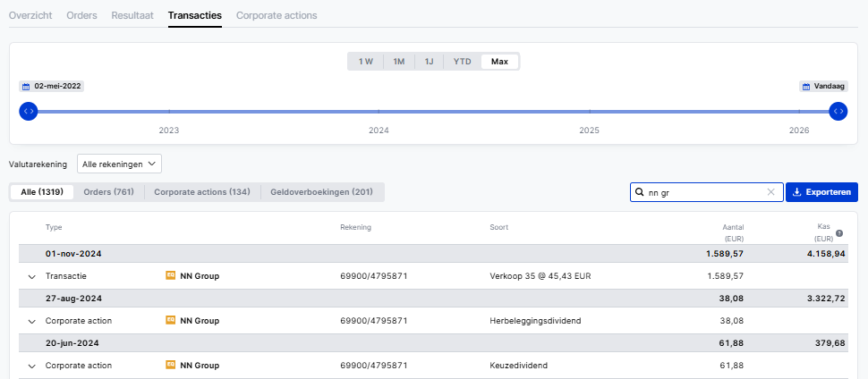The width and height of the screenshot is (868, 379).
Task: Select the YTD time range
Action: [x=462, y=62]
